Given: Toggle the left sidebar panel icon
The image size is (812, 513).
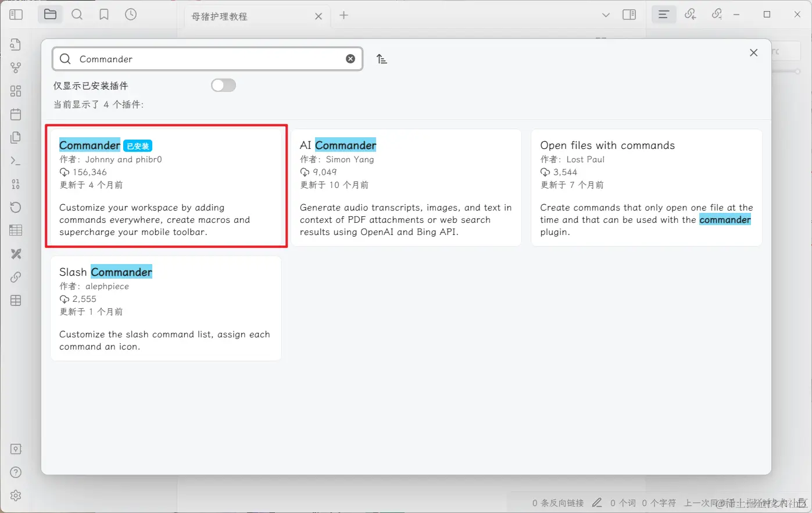Looking at the screenshot, I should pyautogui.click(x=16, y=15).
